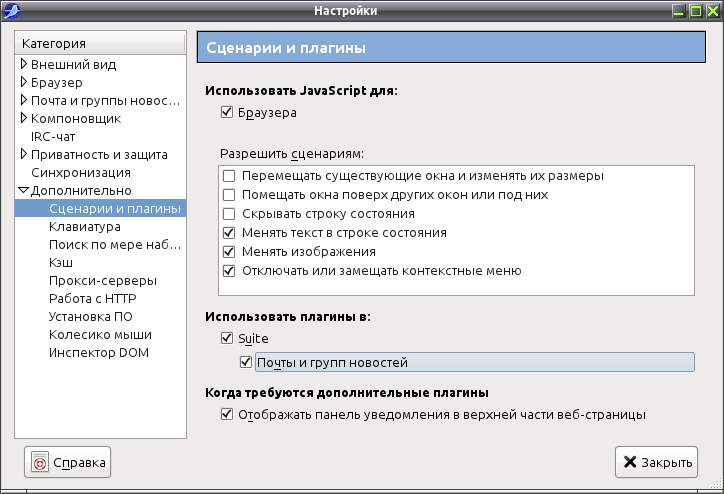Open the Синхронизация settings
724x494 pixels.
pyautogui.click(x=81, y=173)
